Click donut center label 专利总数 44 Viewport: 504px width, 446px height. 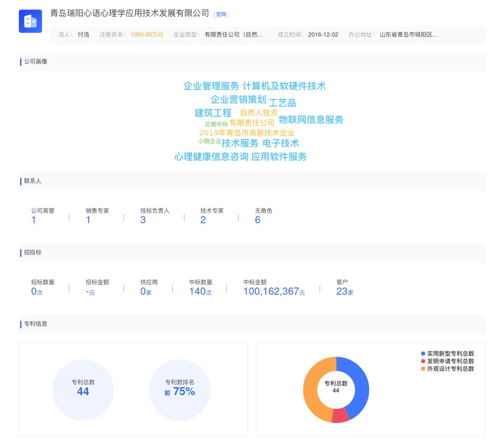(x=336, y=387)
